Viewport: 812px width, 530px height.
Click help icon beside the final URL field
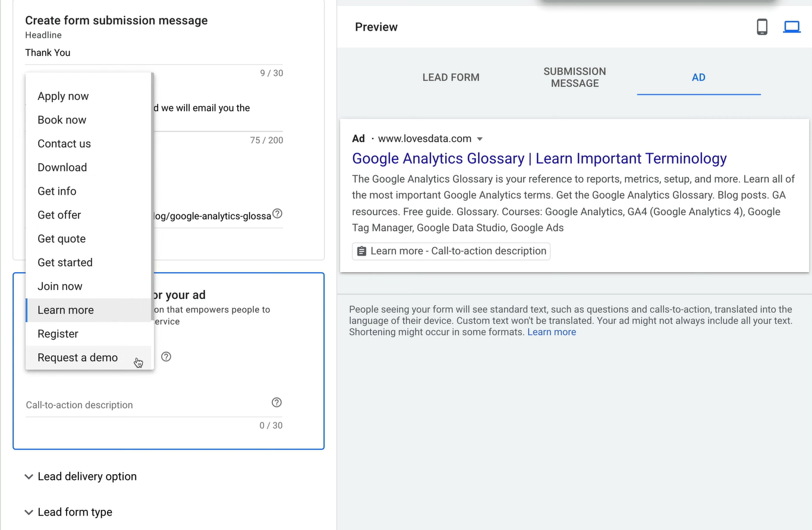pos(277,213)
